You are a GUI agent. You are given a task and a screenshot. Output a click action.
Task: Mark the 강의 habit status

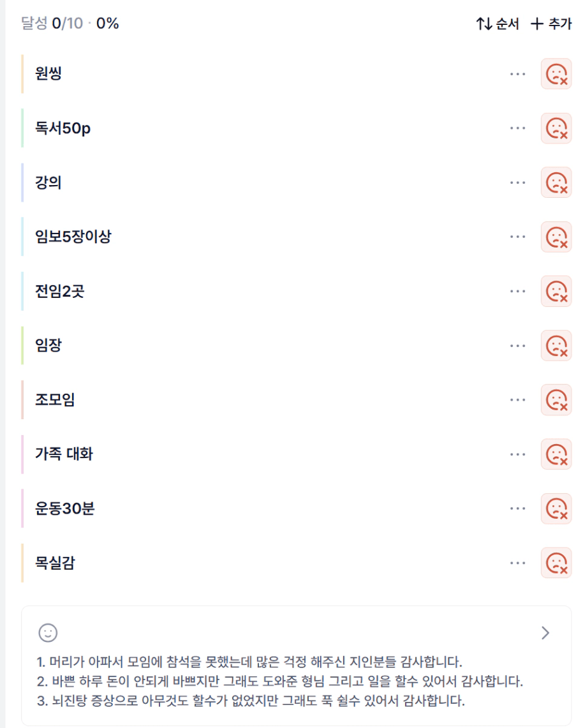tap(556, 182)
